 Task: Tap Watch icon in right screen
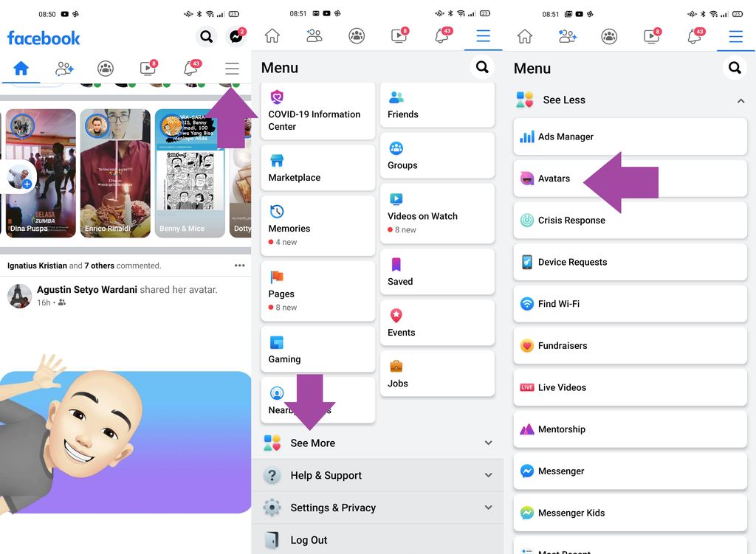pyautogui.click(x=652, y=36)
